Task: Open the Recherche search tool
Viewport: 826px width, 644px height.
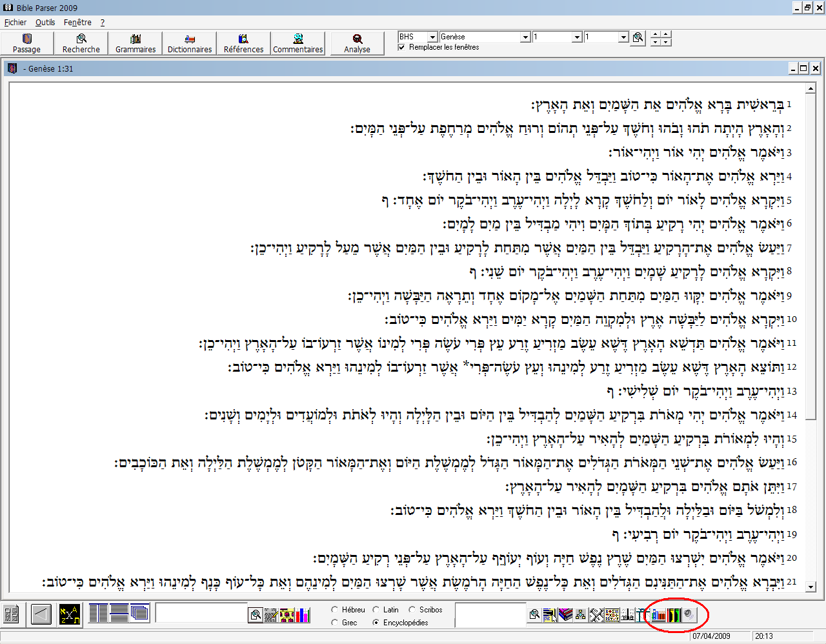Action: pyautogui.click(x=81, y=43)
